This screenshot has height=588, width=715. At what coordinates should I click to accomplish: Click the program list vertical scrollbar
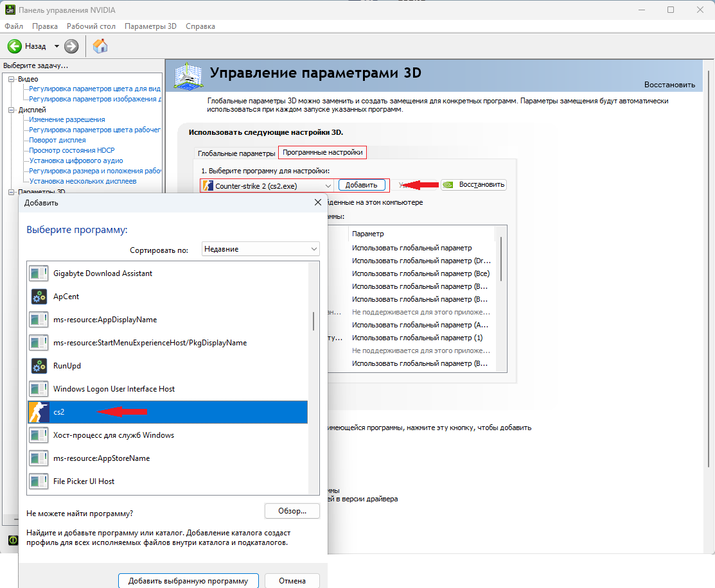[x=313, y=377]
